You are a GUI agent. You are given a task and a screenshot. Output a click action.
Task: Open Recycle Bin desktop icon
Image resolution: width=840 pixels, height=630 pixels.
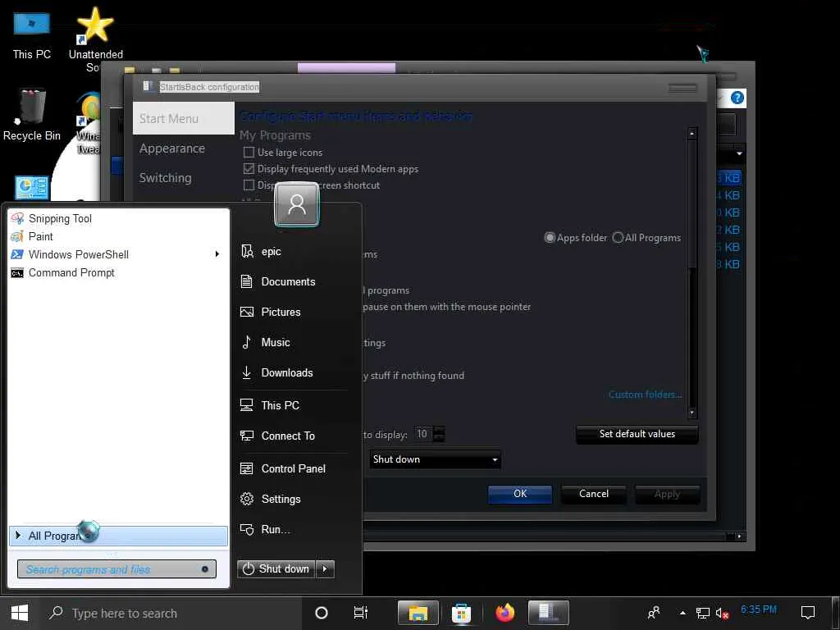(32, 115)
